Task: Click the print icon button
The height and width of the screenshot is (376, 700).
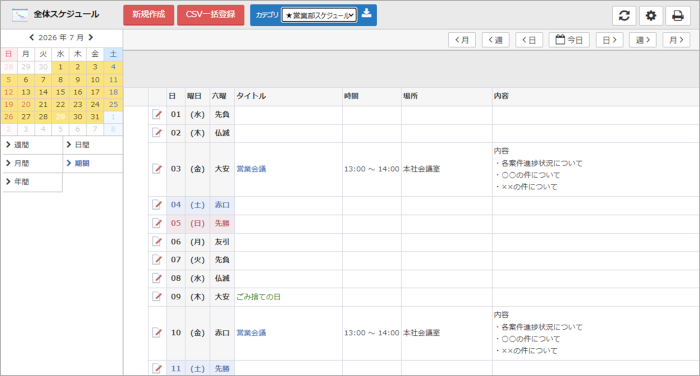Action: [x=678, y=16]
